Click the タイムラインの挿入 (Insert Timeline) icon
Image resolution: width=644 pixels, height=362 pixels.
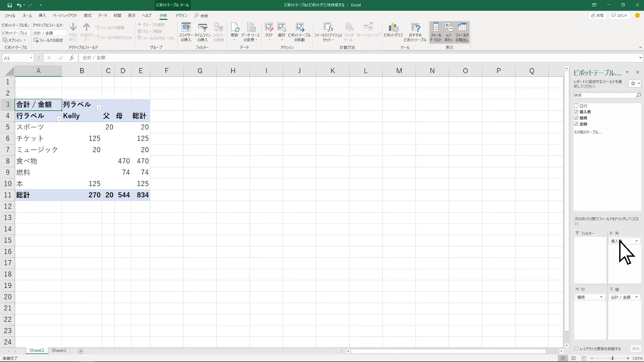[202, 32]
